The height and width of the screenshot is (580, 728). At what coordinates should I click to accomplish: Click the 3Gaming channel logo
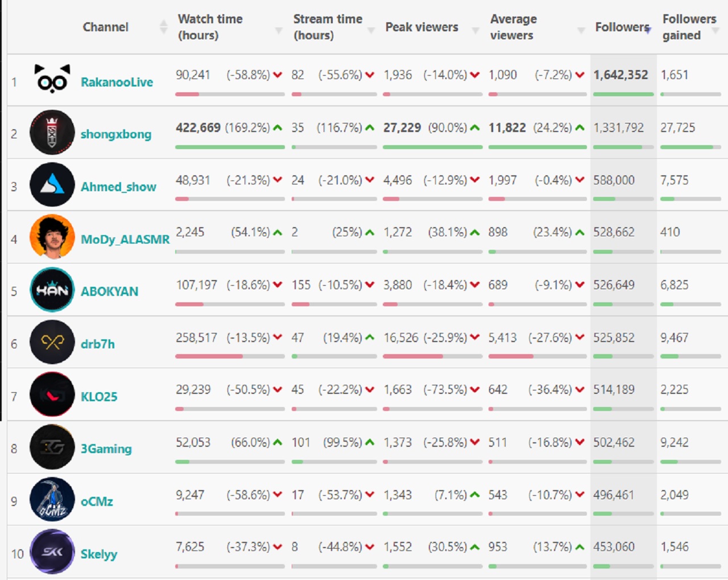(x=52, y=447)
